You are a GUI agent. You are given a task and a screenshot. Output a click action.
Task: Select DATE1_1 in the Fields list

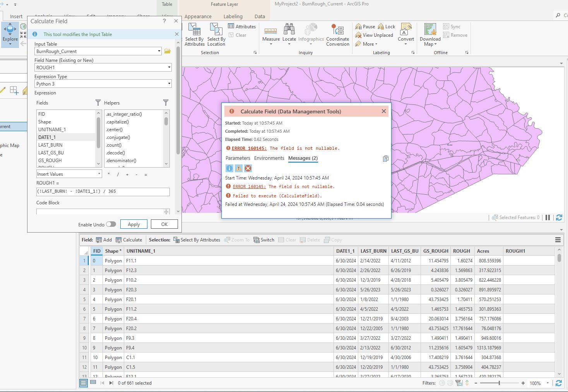click(66, 137)
